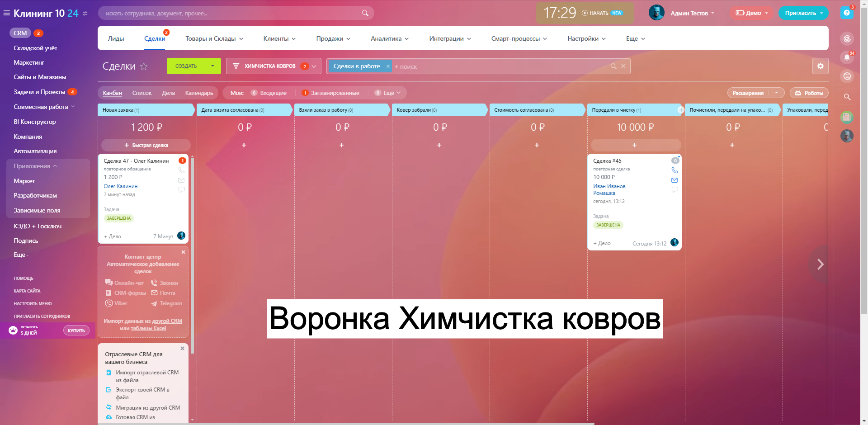Screen dimensions: 868x425
Task: Switch to the Календарь view
Action: 199,93
